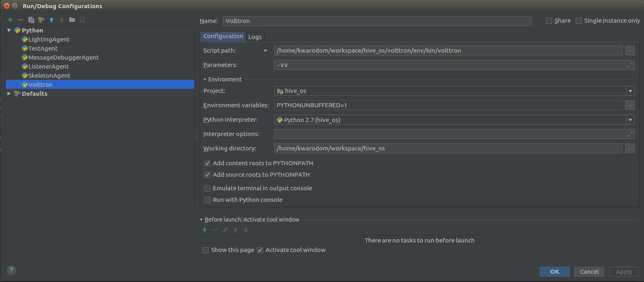644x282 pixels.
Task: Confirm with the OK button
Action: (555, 272)
